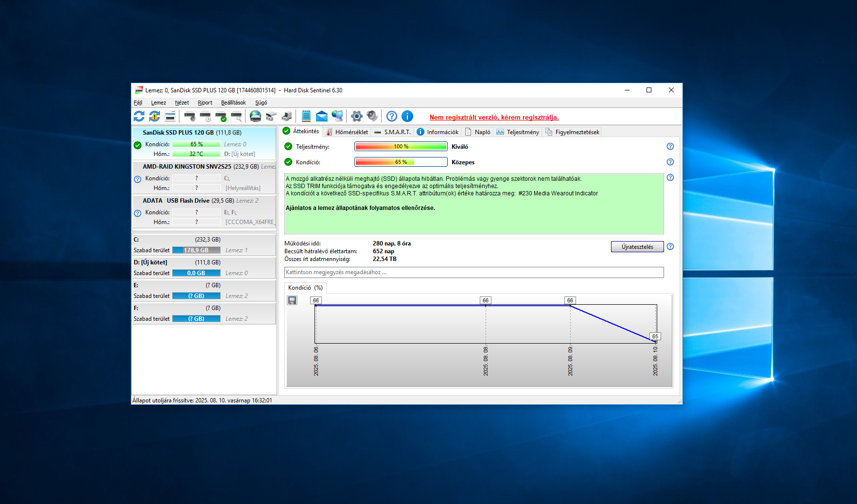
Task: Click the blue notepad toolbar icon
Action: point(306,116)
